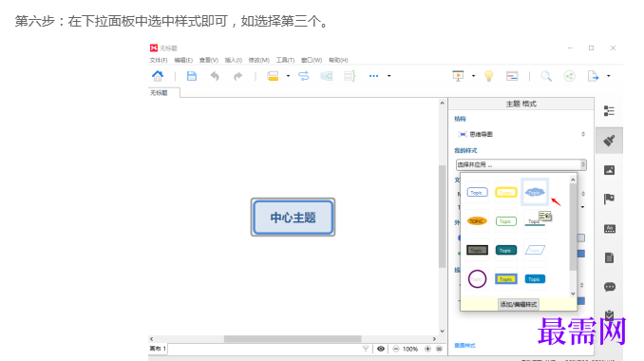Open the 查看(V) menu
The image size is (644, 361).
pos(209,60)
